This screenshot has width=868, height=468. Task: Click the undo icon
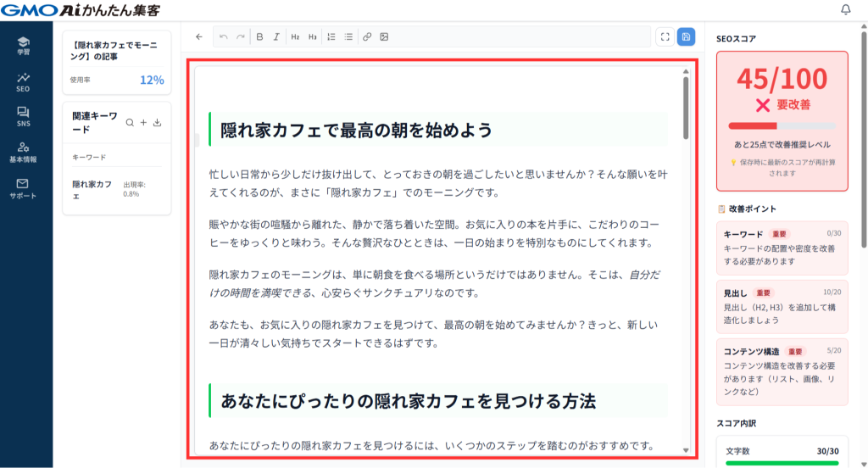(224, 36)
